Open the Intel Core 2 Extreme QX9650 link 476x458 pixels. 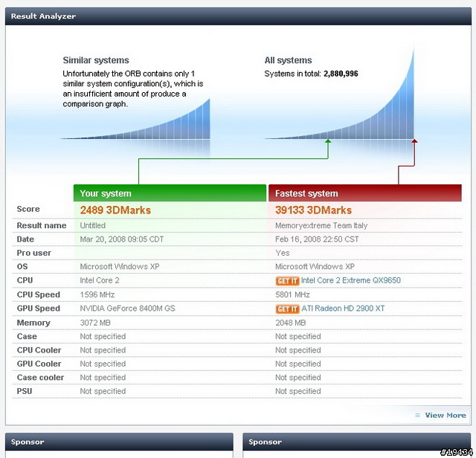351,280
